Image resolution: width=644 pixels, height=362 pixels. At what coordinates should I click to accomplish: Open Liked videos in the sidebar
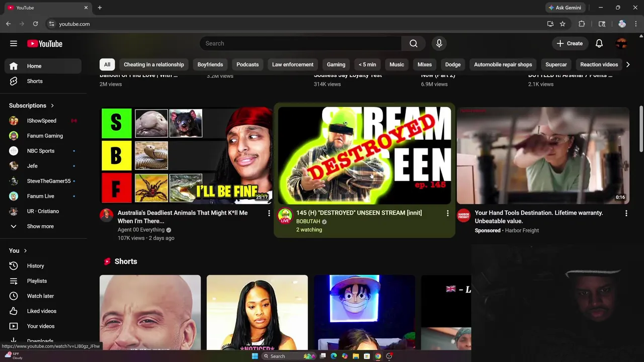(43, 311)
